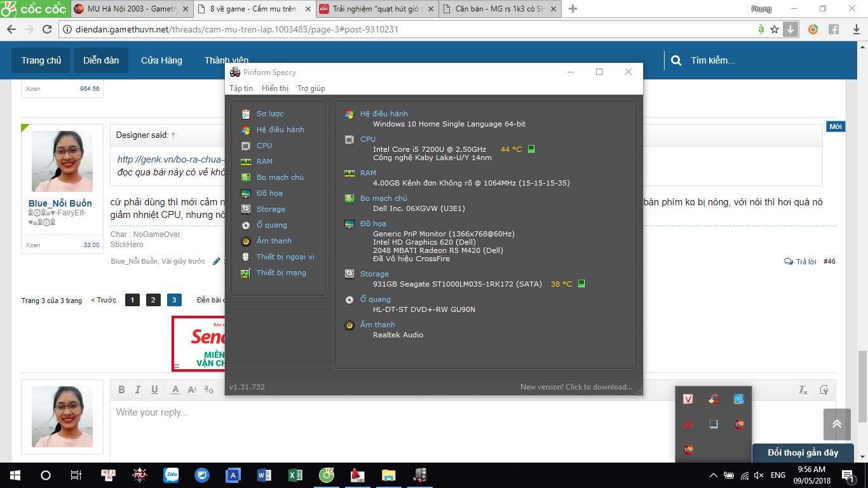Go to page 2 of the thread
868x488 pixels.
tap(153, 300)
